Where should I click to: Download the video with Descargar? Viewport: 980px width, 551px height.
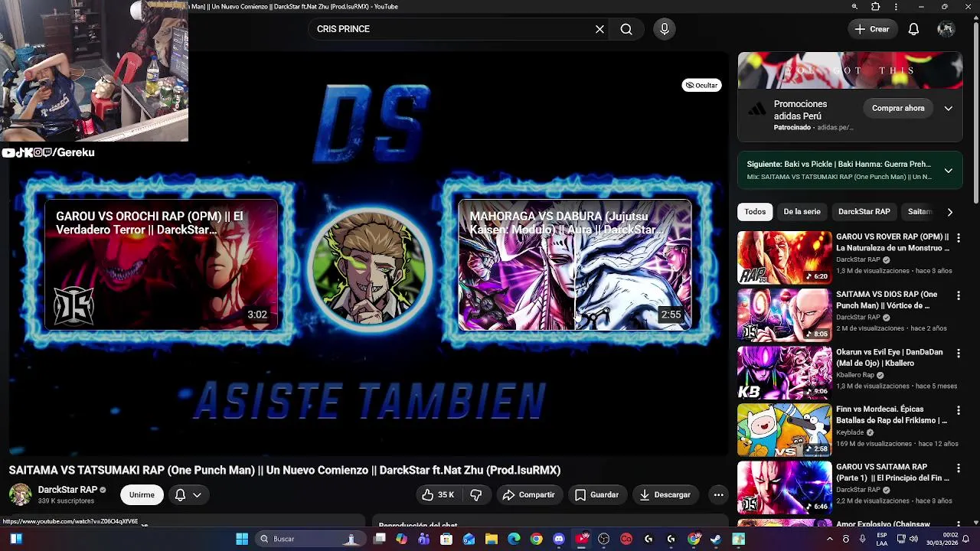(x=665, y=495)
